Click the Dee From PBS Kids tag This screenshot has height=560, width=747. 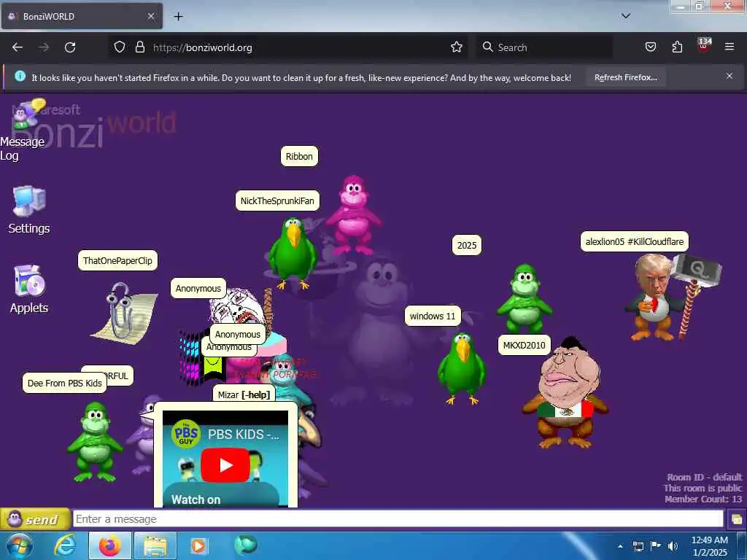pyautogui.click(x=65, y=383)
